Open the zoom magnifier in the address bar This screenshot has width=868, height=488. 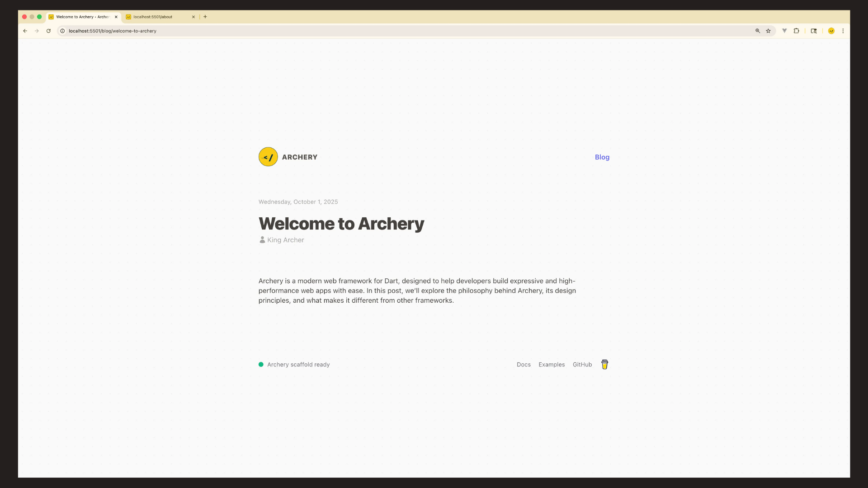pos(758,31)
